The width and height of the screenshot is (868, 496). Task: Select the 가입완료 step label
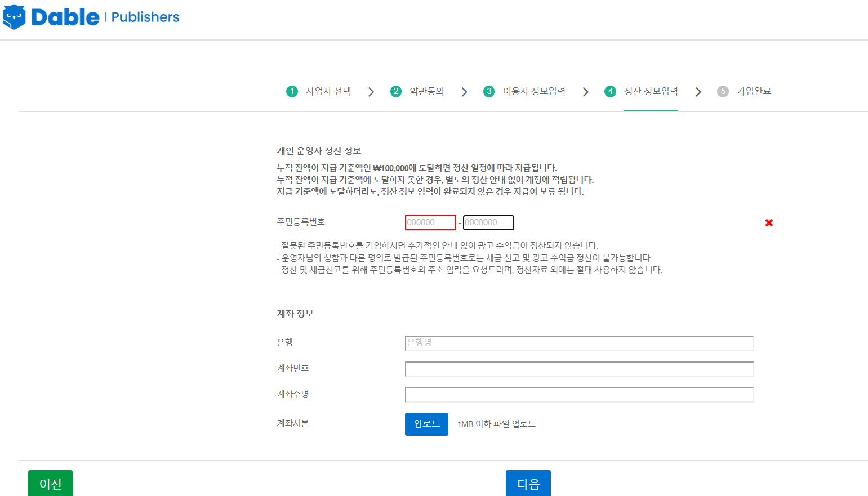point(754,91)
